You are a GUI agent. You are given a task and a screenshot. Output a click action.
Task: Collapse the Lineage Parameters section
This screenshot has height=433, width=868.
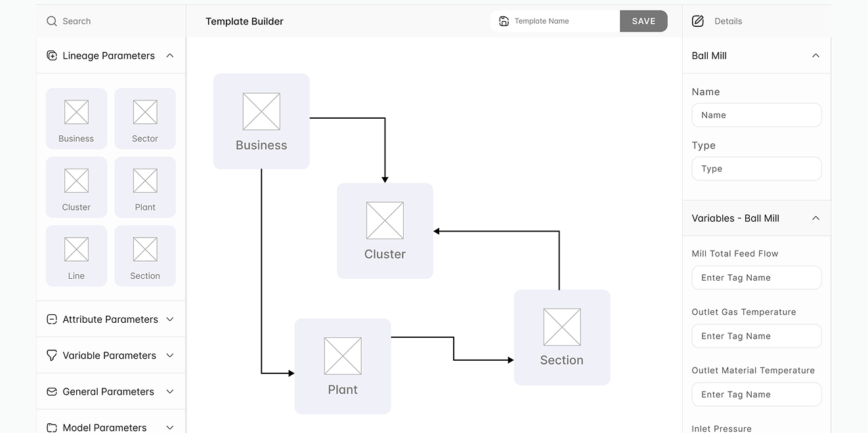[x=170, y=56]
